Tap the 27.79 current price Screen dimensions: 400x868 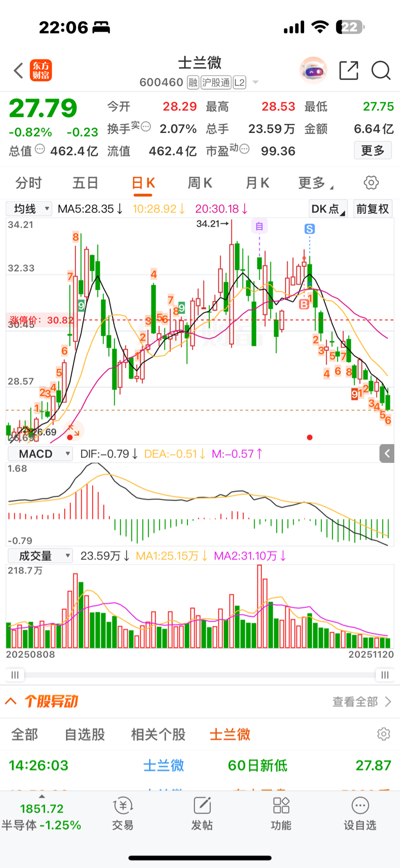tap(43, 108)
